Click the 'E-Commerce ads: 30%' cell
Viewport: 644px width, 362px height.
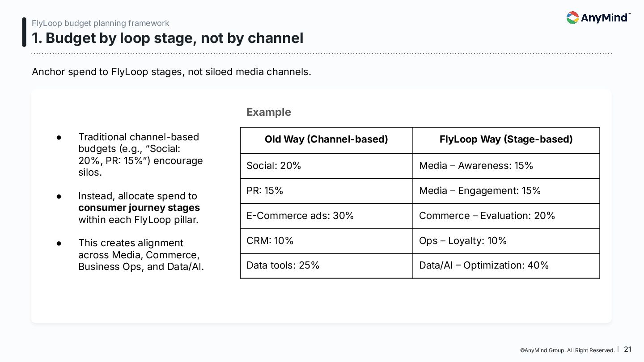[326, 216]
